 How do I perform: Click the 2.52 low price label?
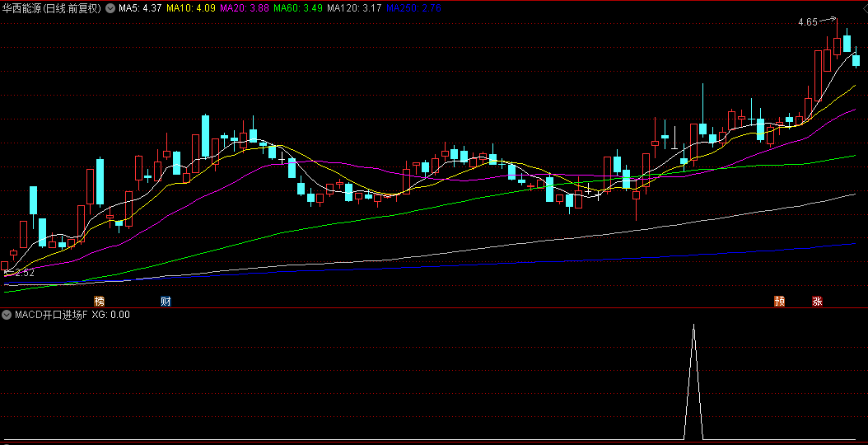pyautogui.click(x=25, y=273)
